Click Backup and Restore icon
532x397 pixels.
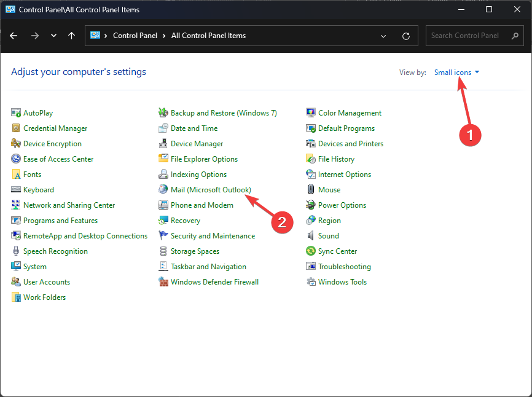163,112
